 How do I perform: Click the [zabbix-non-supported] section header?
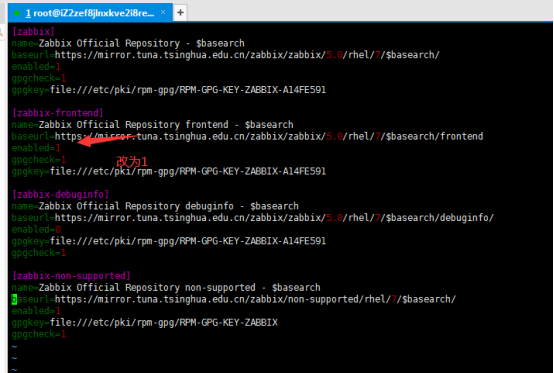[71, 276]
